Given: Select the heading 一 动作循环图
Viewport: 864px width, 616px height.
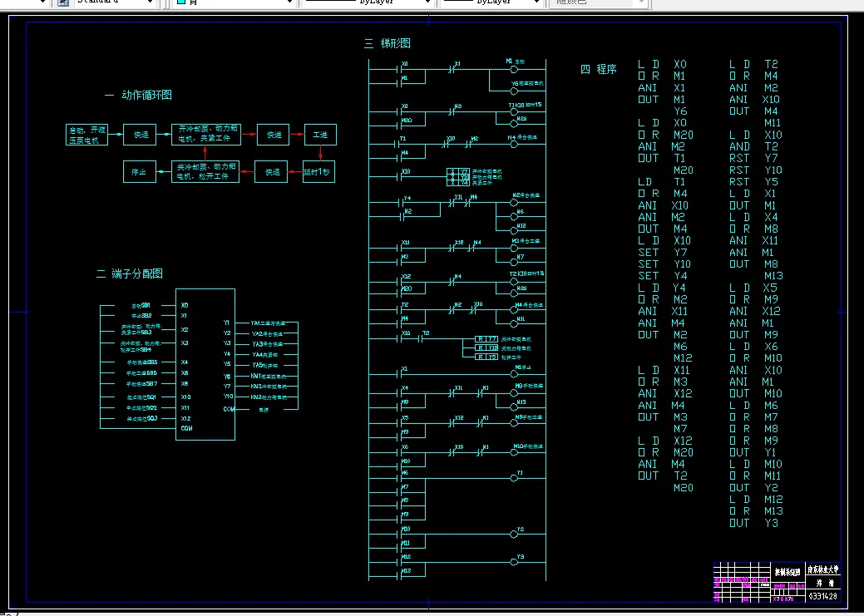Looking at the screenshot, I should (138, 95).
